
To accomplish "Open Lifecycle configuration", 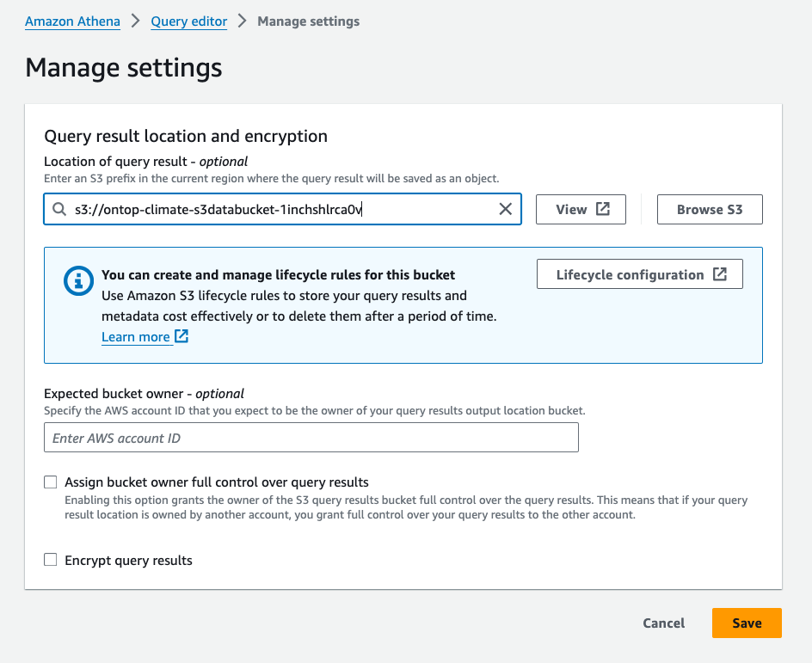I will [639, 275].
